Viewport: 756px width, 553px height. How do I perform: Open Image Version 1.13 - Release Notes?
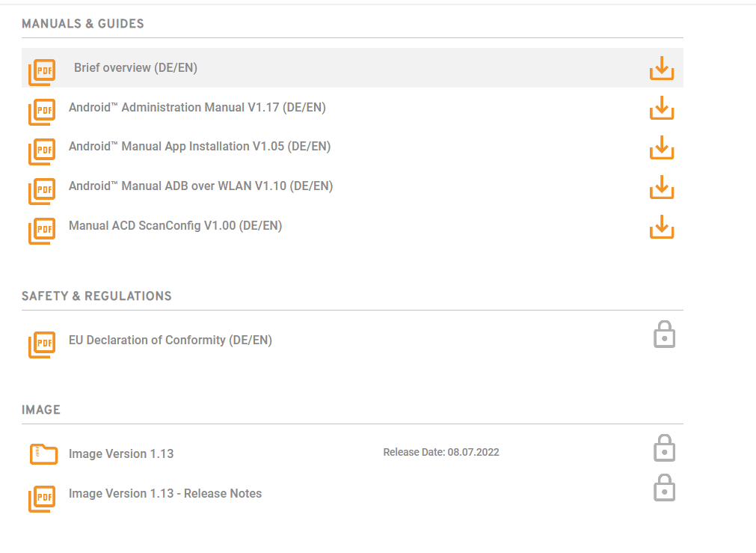point(165,493)
